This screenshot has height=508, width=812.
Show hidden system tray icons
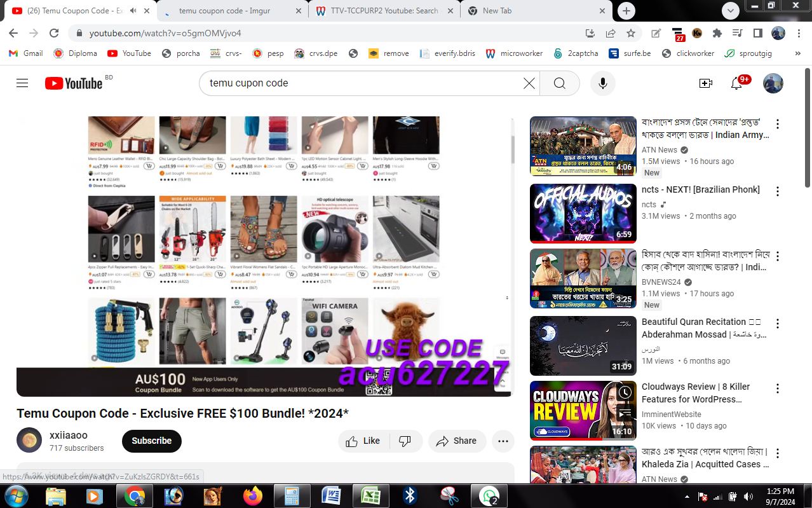pyautogui.click(x=686, y=497)
